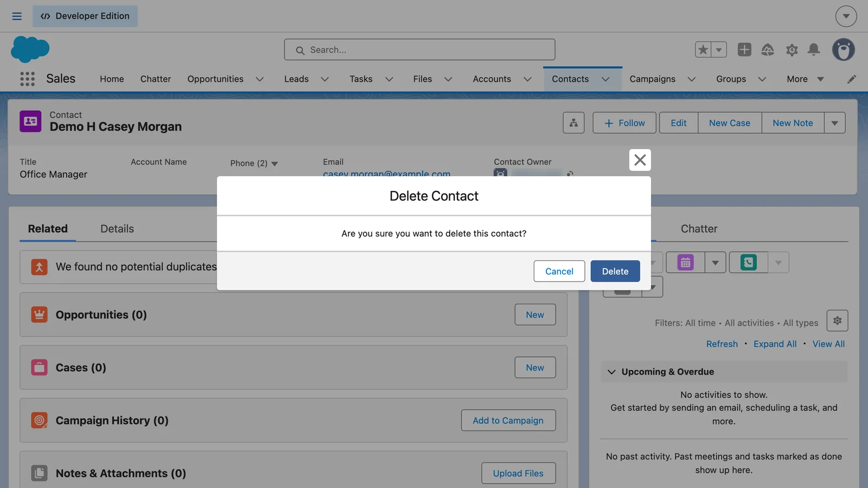Expand the Opportunities nav chevron
This screenshot has height=488, width=868.
260,79
